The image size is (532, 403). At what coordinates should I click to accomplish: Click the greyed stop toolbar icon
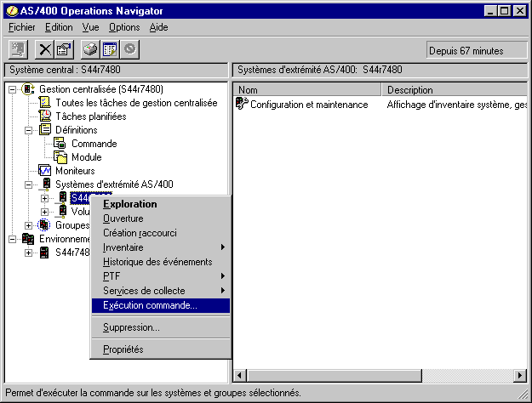click(x=129, y=49)
